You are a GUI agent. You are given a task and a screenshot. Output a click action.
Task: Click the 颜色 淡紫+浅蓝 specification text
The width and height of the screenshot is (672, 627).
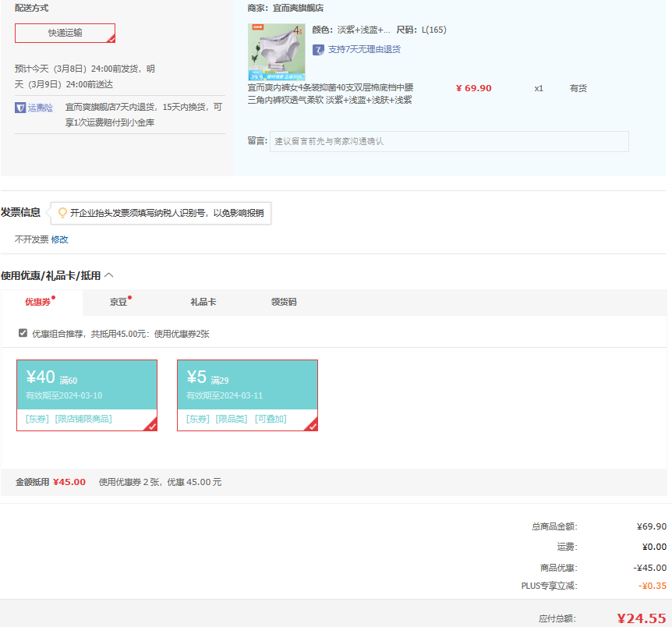point(351,30)
